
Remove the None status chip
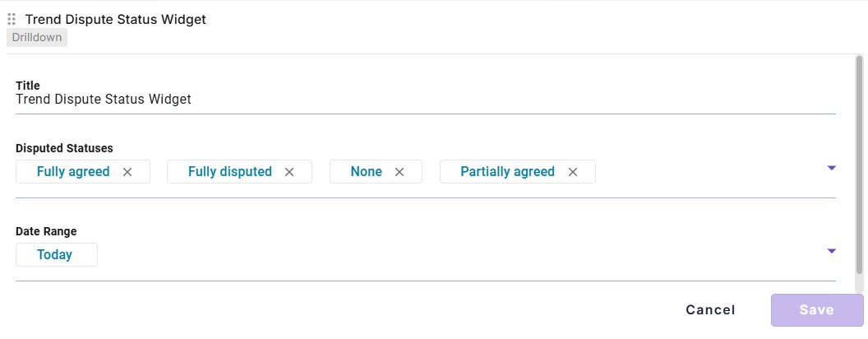(x=399, y=172)
